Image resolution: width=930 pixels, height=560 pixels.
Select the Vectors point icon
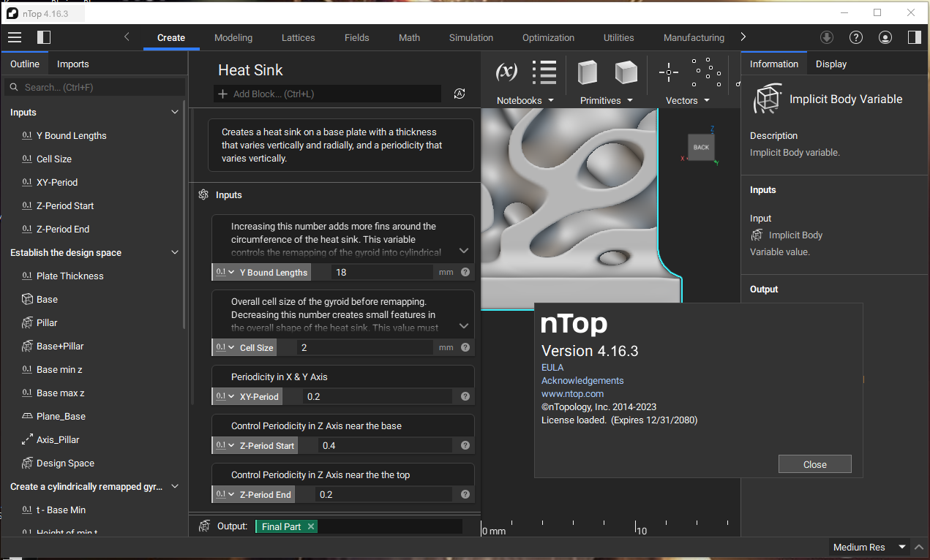[x=669, y=72]
